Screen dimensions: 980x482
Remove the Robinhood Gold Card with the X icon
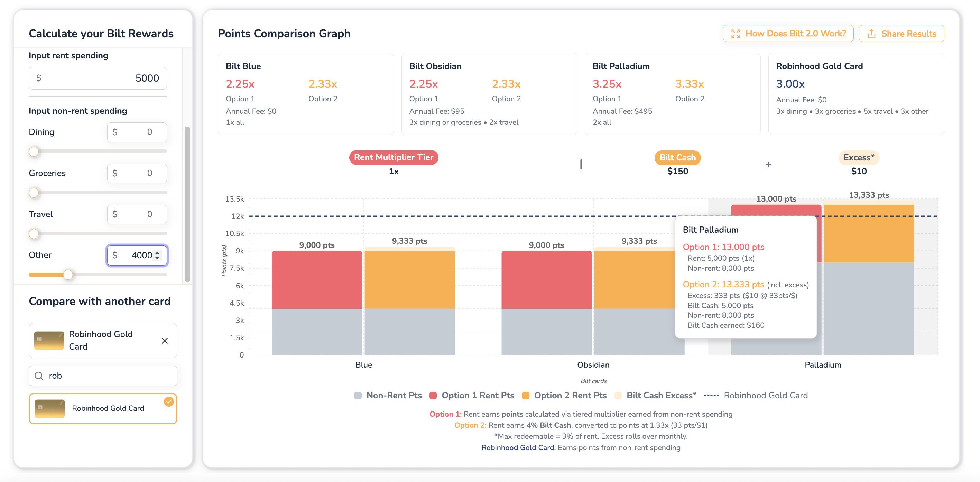(x=165, y=341)
